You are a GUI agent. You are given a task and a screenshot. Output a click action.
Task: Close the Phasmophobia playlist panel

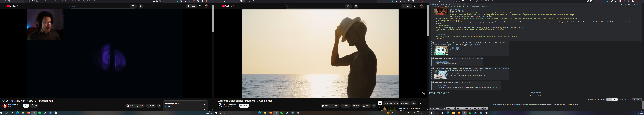click(205, 105)
